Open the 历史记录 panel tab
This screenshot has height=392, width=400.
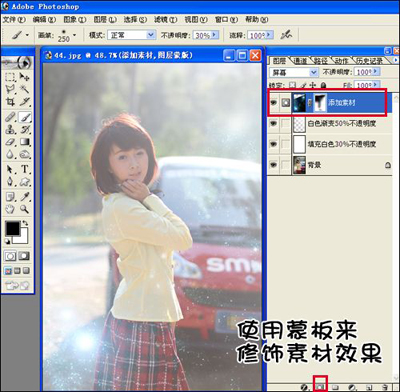tap(369, 61)
